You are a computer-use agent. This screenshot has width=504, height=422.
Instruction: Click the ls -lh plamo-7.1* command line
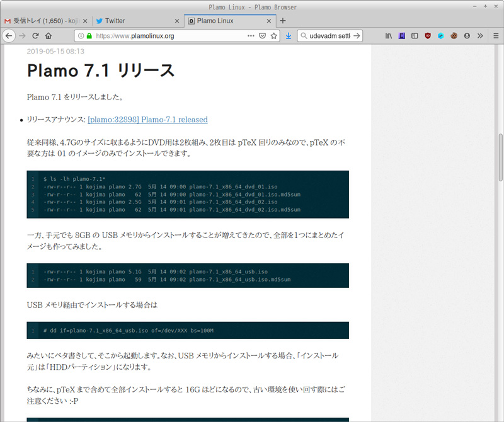[74, 179]
